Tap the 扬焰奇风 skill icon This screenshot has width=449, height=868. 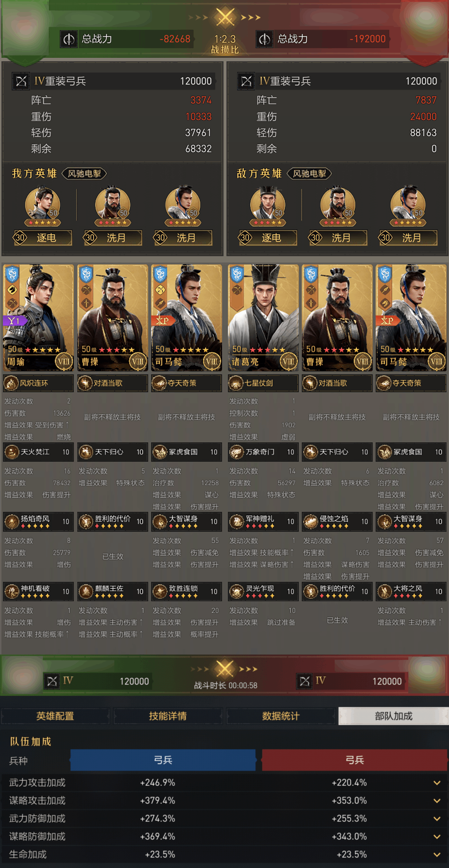(x=12, y=522)
